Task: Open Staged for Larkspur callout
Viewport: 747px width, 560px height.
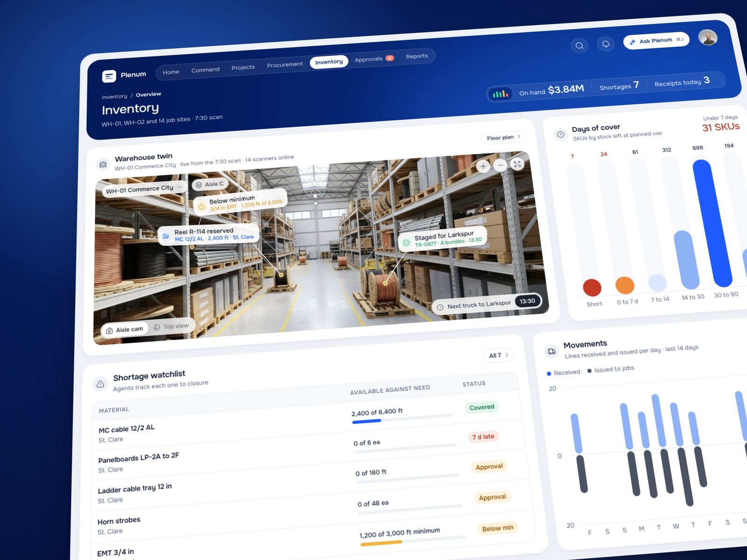Action: 443,238
